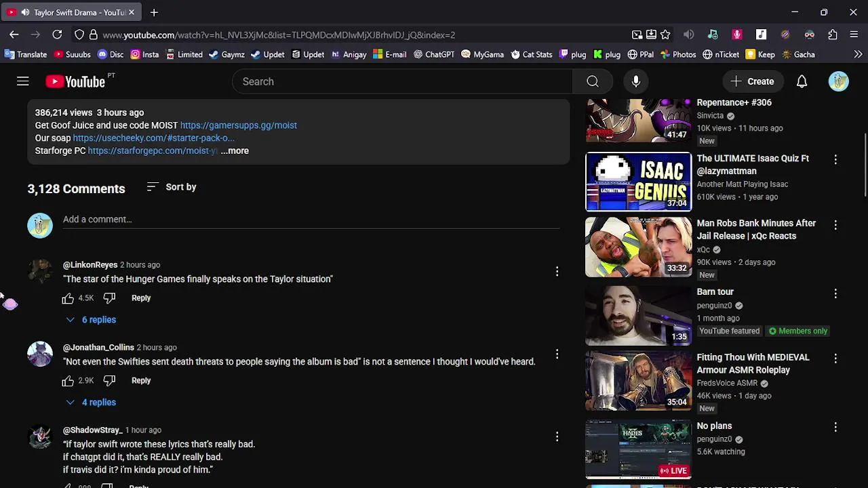
Task: Click the search magnifier button
Action: (593, 81)
